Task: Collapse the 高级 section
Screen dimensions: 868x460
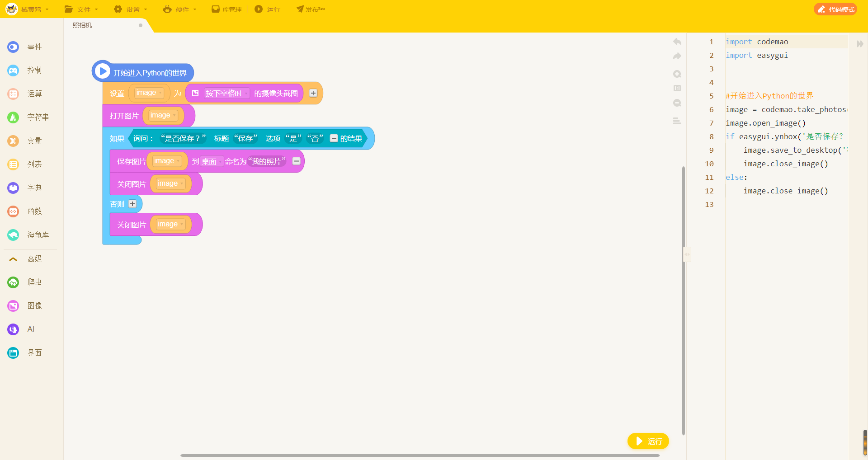Action: point(25,258)
